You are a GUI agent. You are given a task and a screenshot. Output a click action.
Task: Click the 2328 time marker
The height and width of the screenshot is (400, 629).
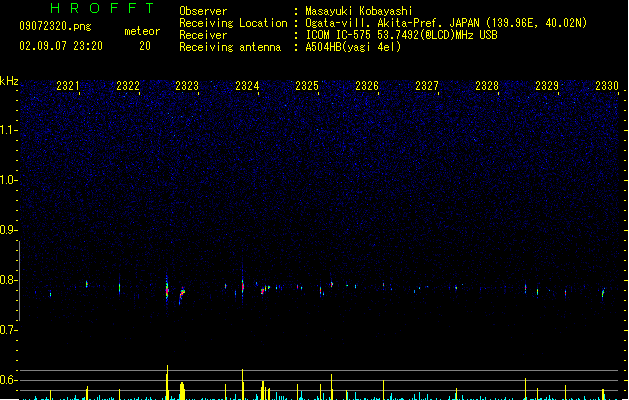click(487, 86)
